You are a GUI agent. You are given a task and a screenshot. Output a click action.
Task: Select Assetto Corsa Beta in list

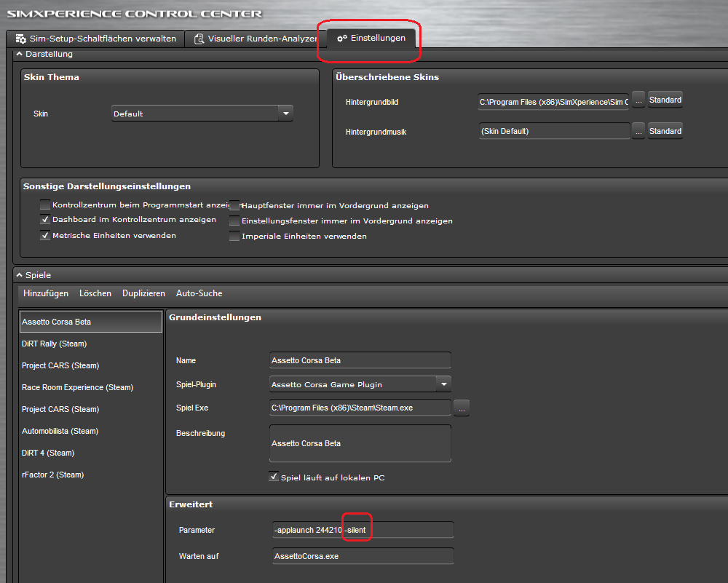point(91,322)
